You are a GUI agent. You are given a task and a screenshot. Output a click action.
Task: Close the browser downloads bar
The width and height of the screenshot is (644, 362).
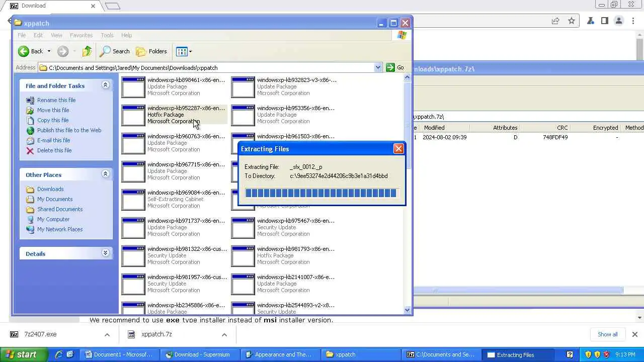click(x=634, y=334)
